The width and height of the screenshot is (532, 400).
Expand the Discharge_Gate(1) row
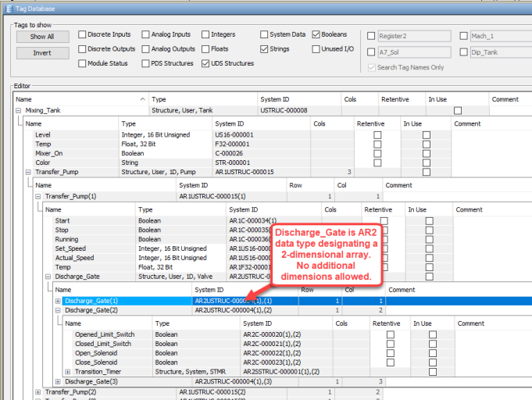tap(59, 301)
